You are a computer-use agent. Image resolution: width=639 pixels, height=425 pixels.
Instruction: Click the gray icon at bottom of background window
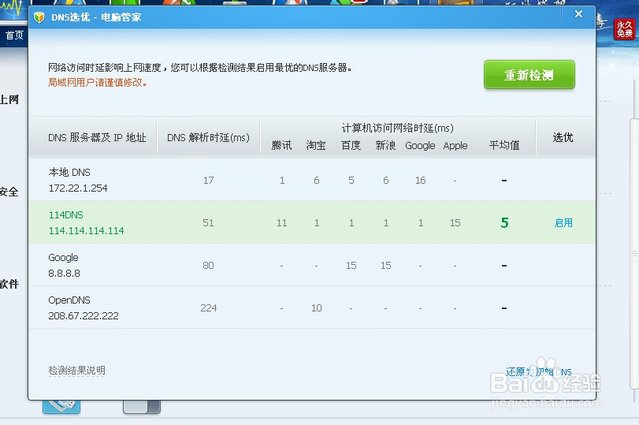pyautogui.click(x=142, y=406)
